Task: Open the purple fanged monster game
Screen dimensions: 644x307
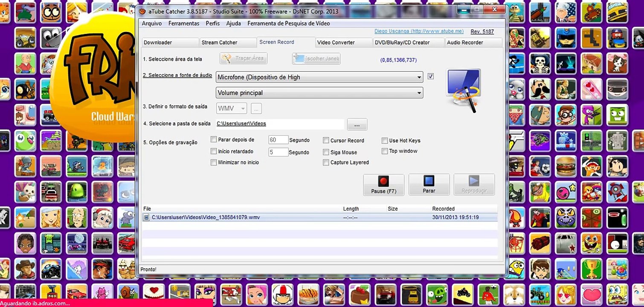Action: coord(566,217)
